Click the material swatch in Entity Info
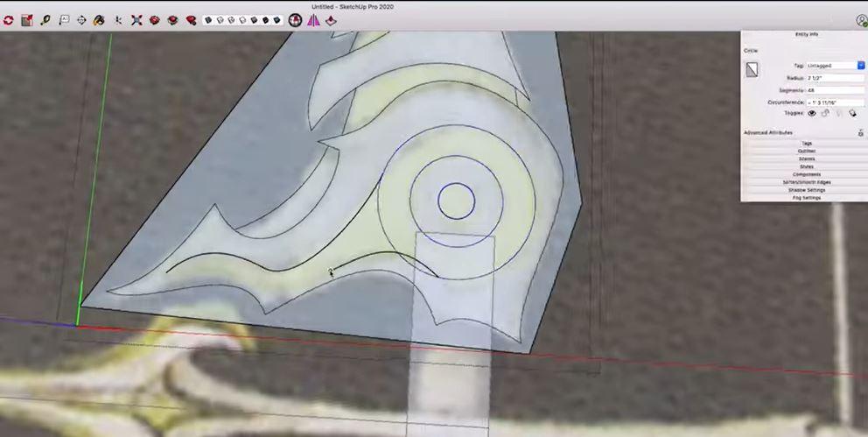This screenshot has height=437, width=868. (x=752, y=70)
